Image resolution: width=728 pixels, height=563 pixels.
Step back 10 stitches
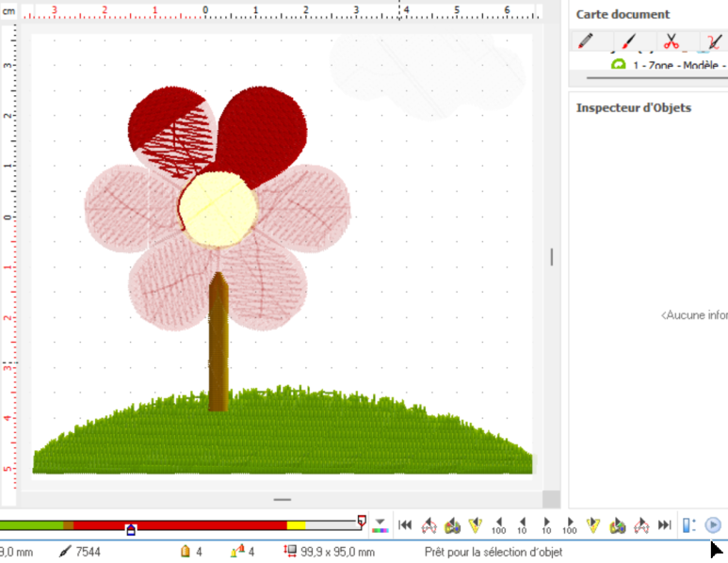523,526
